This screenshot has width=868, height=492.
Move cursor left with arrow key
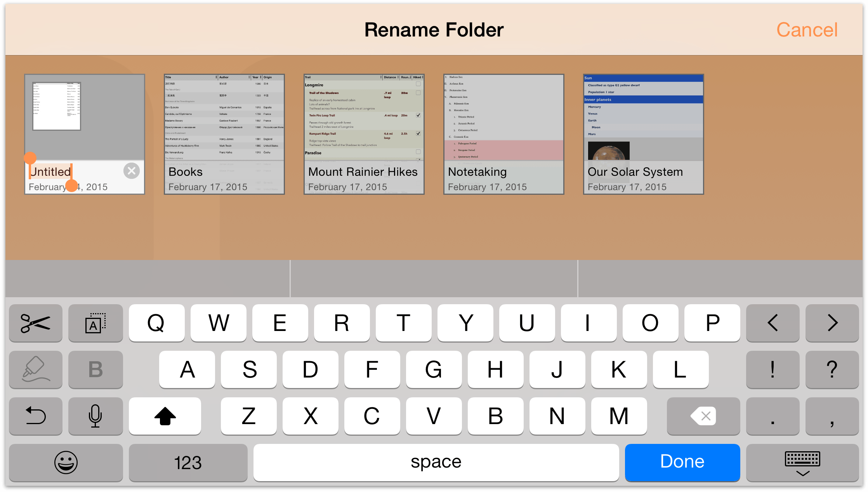(773, 323)
